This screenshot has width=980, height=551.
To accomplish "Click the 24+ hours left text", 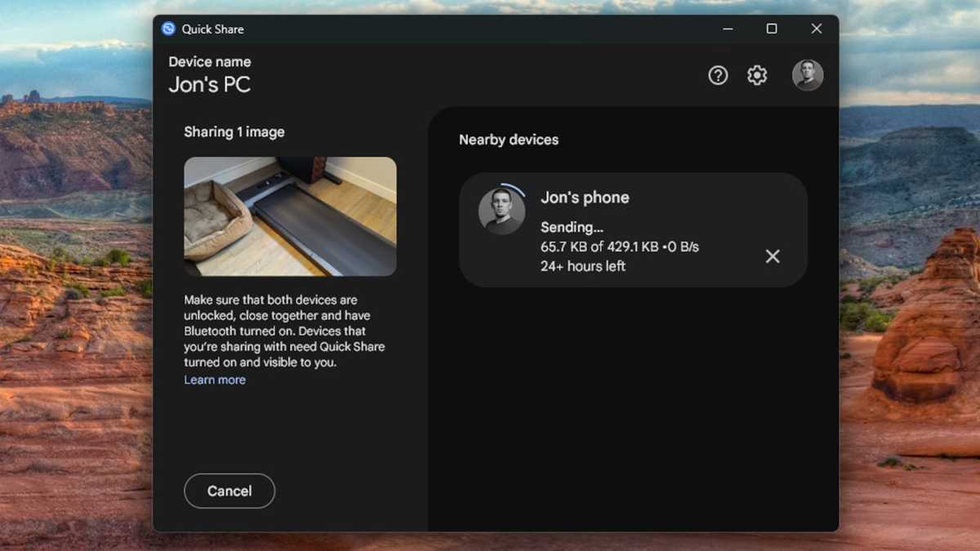I will (583, 266).
